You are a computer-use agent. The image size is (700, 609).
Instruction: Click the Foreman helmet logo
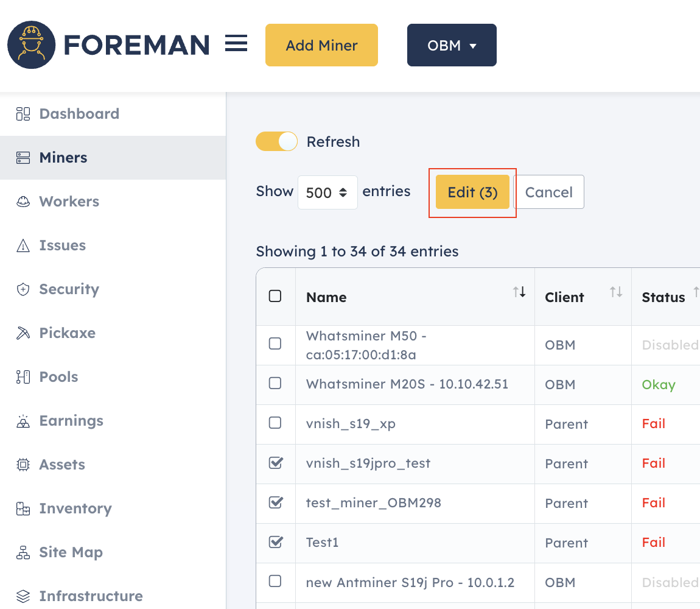[31, 44]
